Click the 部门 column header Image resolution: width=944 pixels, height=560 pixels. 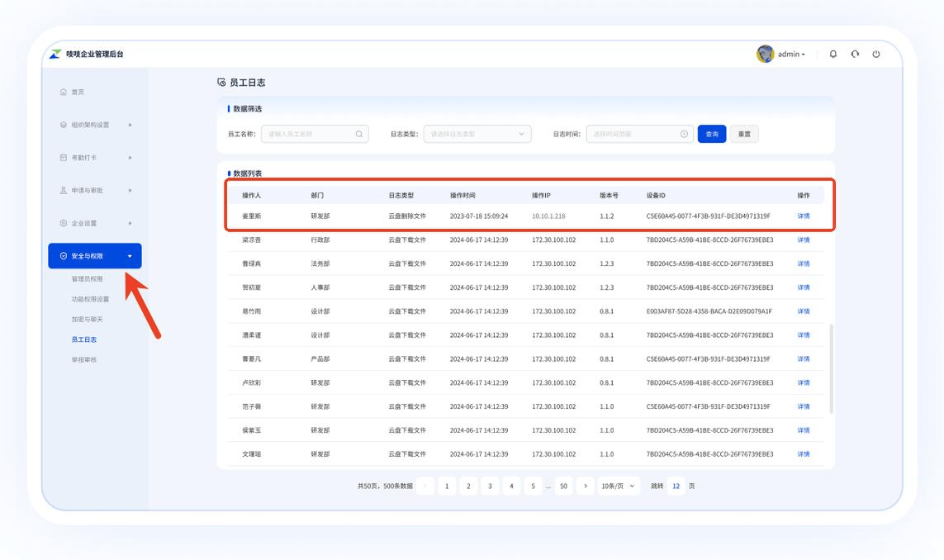point(317,196)
